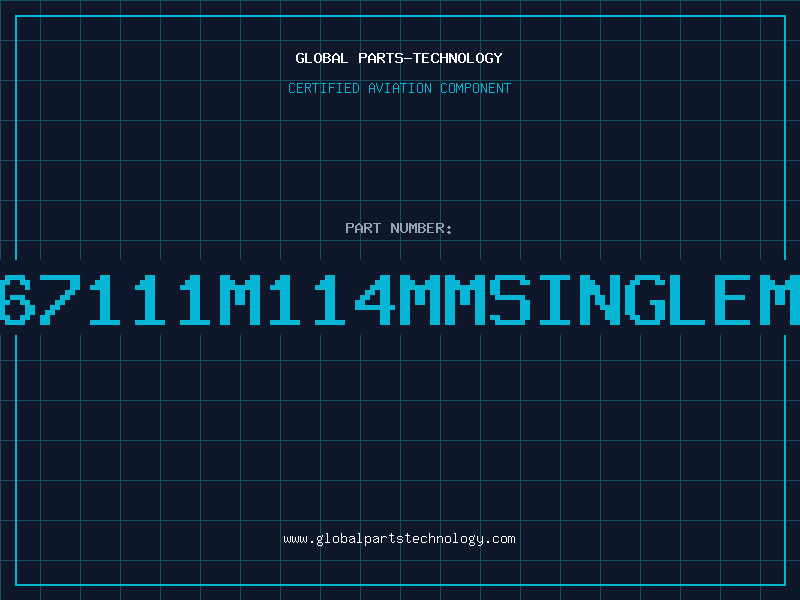This screenshot has height=600, width=800.
Task: Select the CERTIFIED AVIATION COMPONENT subtitle
Action: (399, 88)
